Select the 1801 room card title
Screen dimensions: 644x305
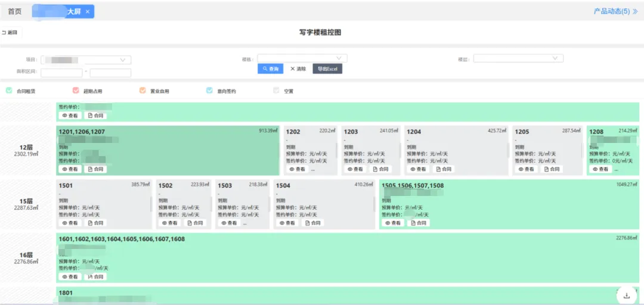66,292
